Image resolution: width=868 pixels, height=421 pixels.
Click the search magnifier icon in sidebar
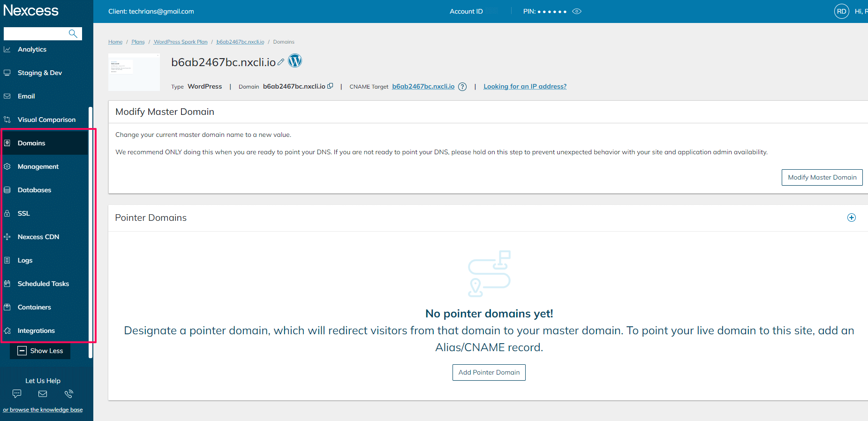point(73,33)
